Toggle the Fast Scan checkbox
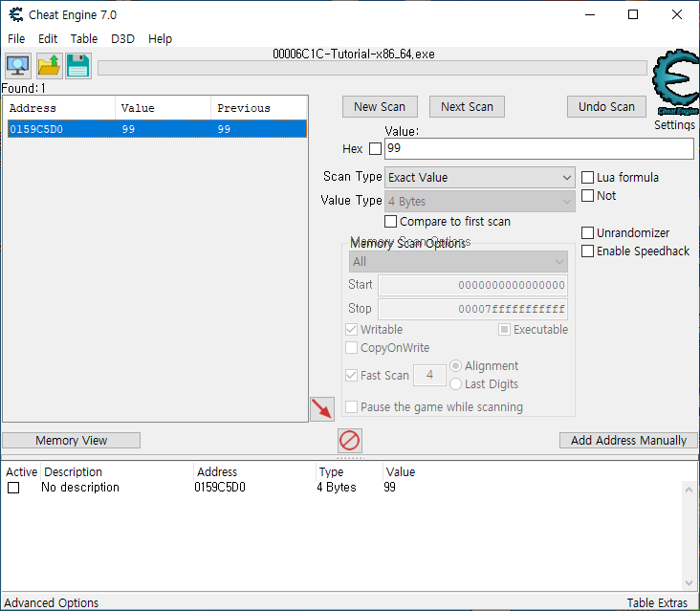 click(351, 376)
